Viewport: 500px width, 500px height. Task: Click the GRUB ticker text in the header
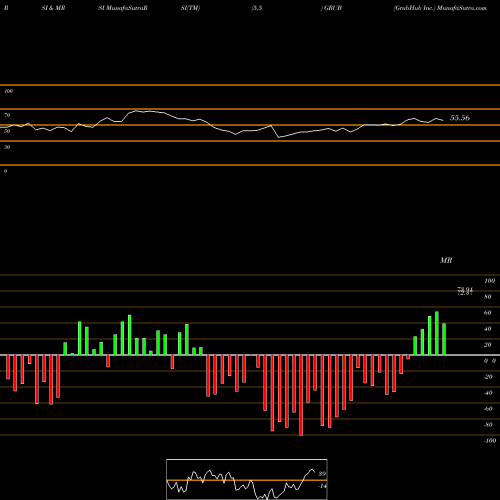(333, 8)
